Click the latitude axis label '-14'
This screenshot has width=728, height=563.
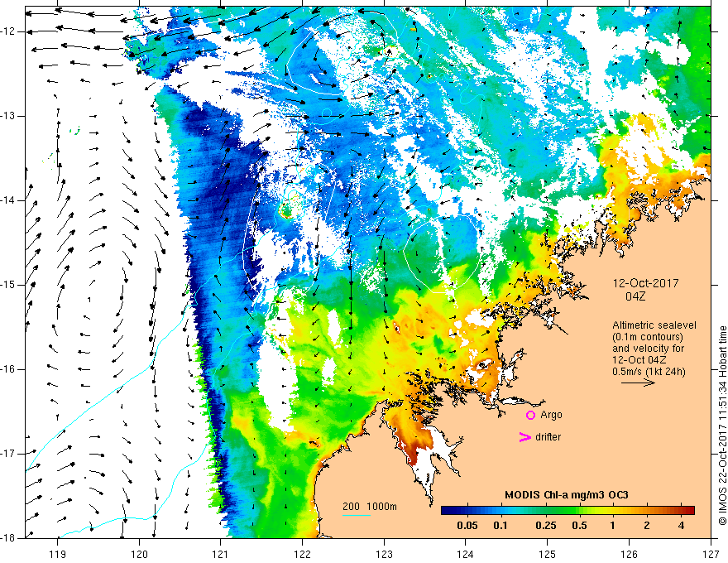[x=9, y=200]
